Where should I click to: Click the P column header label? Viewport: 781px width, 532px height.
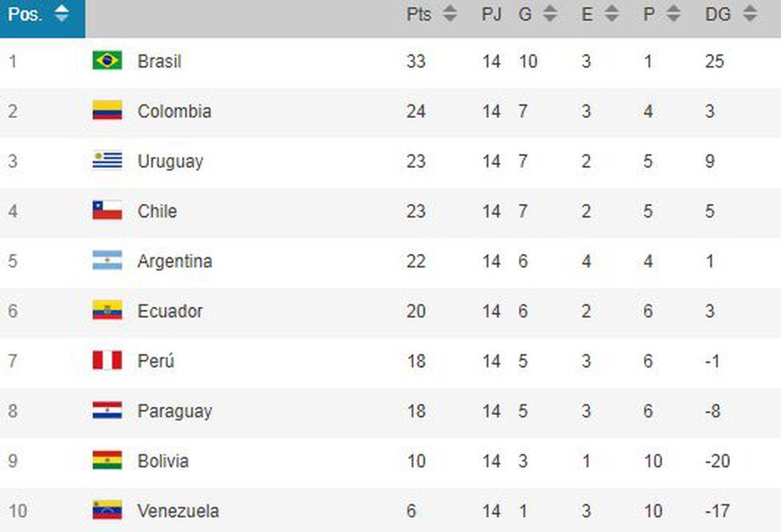649,14
